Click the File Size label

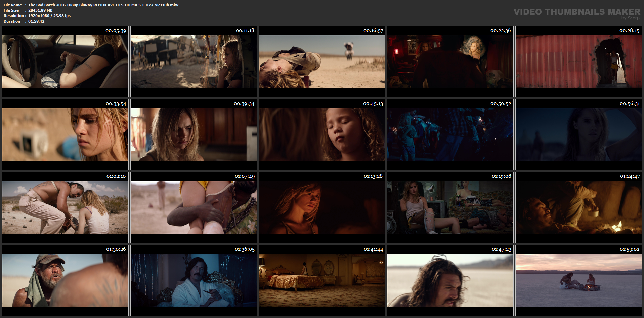point(11,10)
